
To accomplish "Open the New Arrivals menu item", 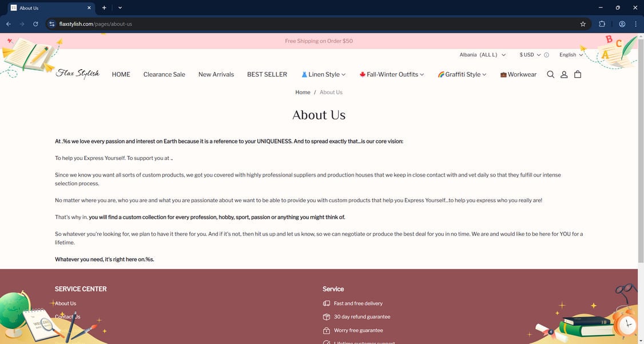I will (x=216, y=74).
